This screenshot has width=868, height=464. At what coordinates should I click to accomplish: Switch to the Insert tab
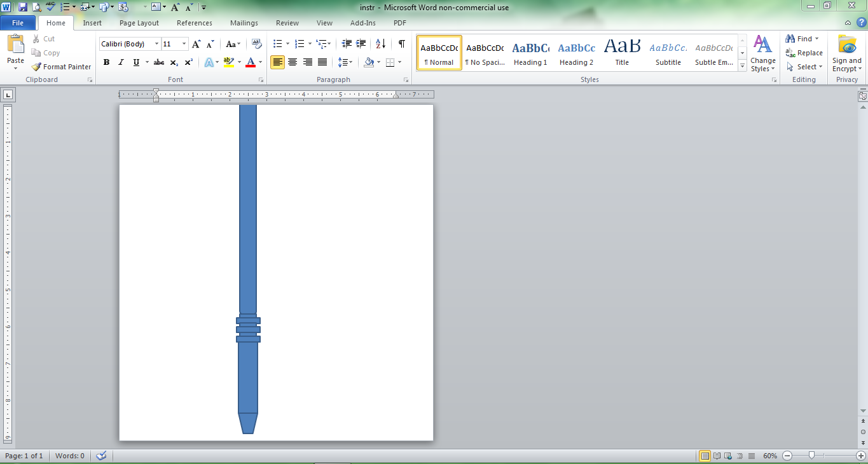[x=92, y=23]
